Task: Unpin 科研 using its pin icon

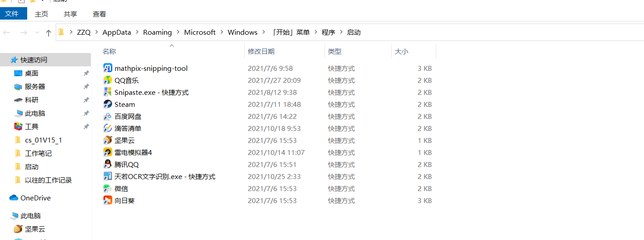Action: pos(86,100)
